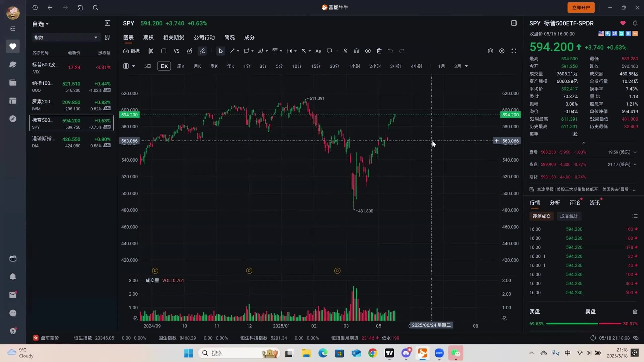Screen dimensions: 644x362
Task: Select the 1月 range
Action: (x=441, y=66)
